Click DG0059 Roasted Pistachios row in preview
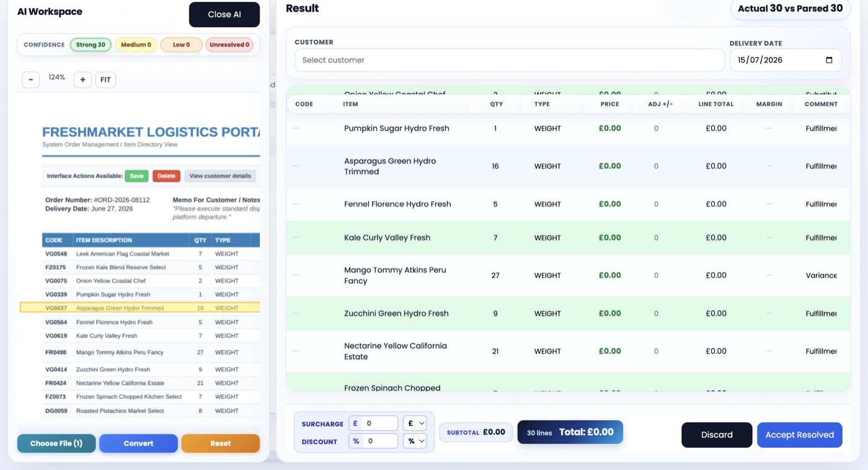 [x=151, y=410]
